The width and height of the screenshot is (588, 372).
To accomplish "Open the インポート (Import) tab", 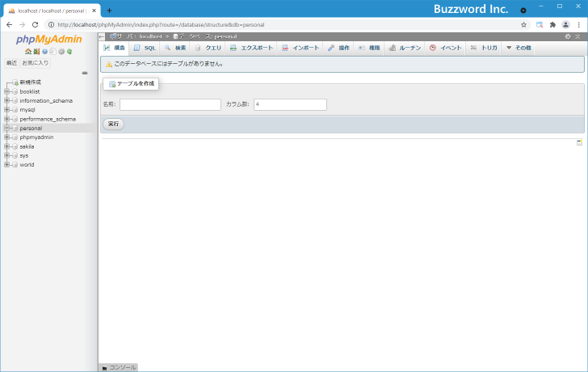I will [x=300, y=49].
